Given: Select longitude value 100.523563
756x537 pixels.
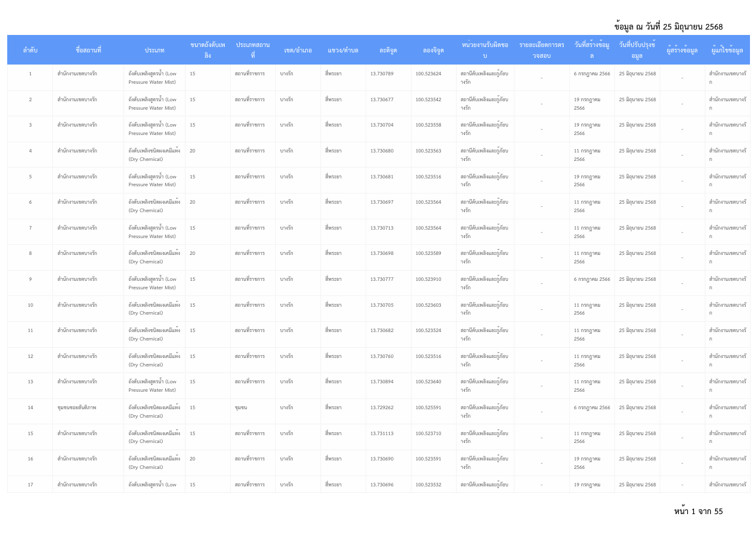Looking at the screenshot, I should click(x=428, y=151).
